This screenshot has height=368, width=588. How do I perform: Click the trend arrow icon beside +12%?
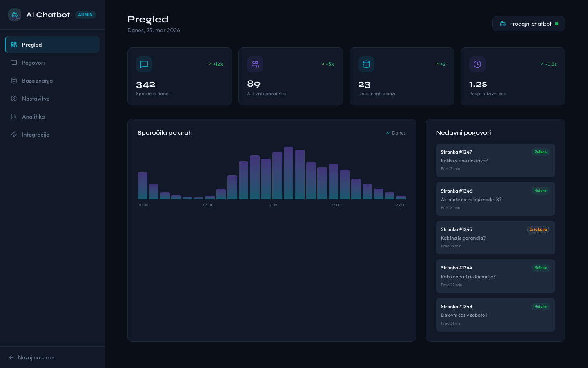210,64
